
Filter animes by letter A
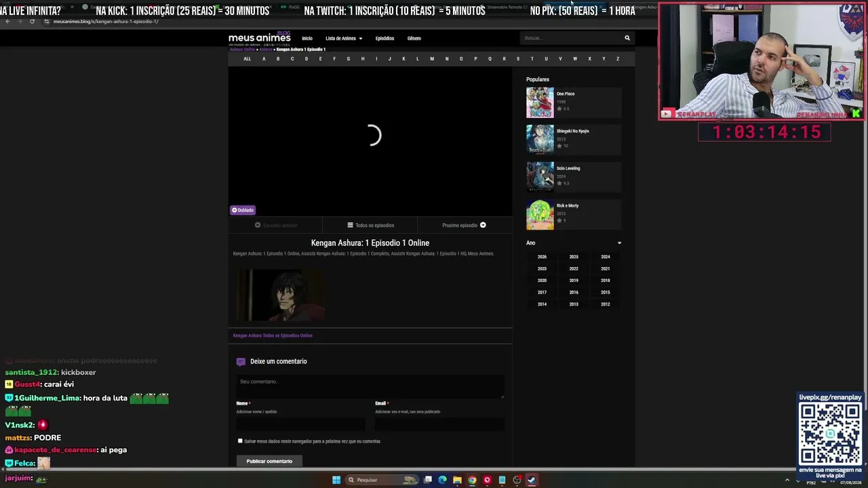(264, 59)
